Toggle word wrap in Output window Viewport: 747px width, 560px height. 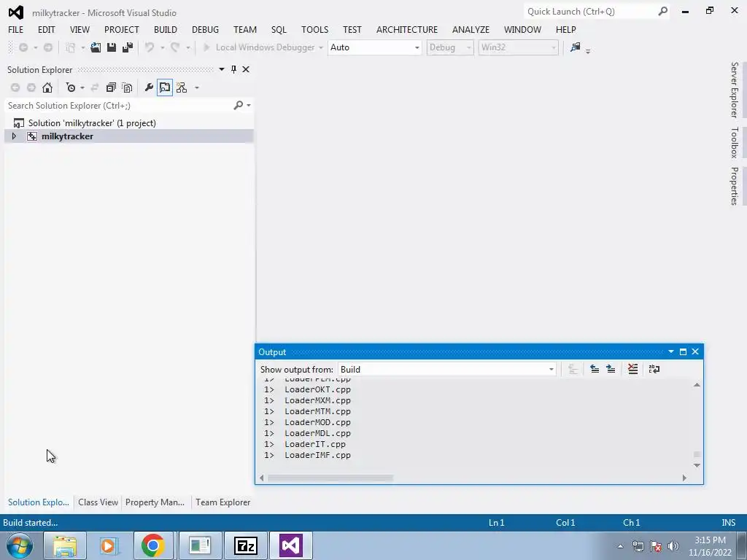654,369
